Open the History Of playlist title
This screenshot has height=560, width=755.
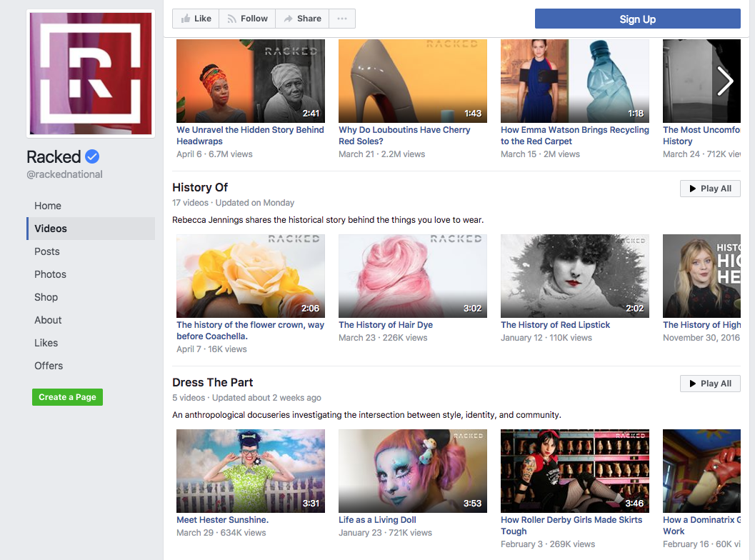pyautogui.click(x=200, y=187)
